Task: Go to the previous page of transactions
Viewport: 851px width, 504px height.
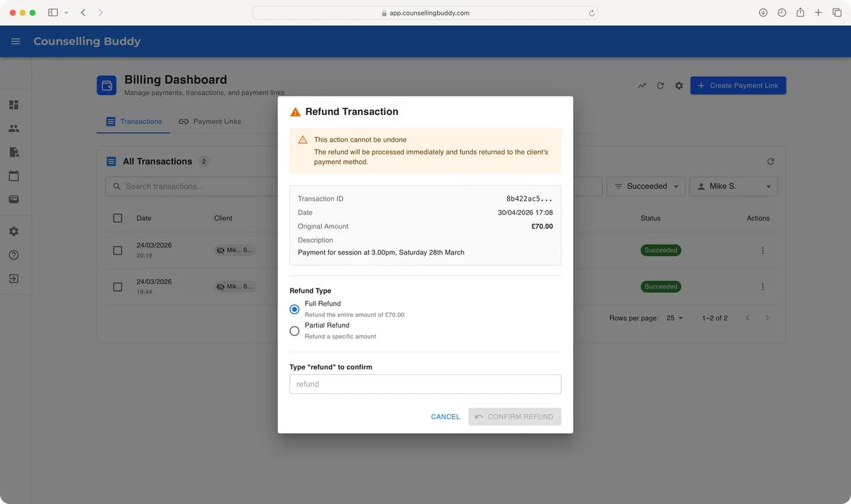Action: click(747, 318)
